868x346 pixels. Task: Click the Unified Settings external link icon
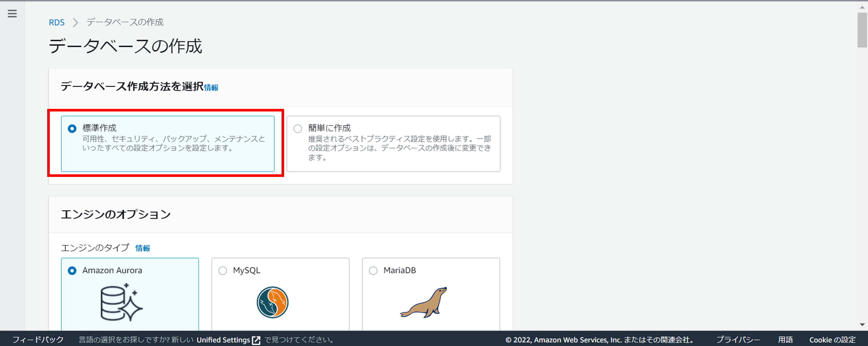click(x=256, y=340)
